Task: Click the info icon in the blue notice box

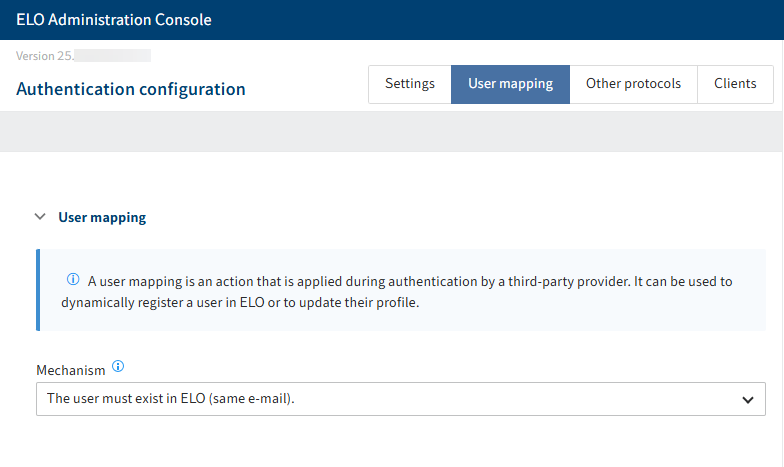Action: [73, 280]
